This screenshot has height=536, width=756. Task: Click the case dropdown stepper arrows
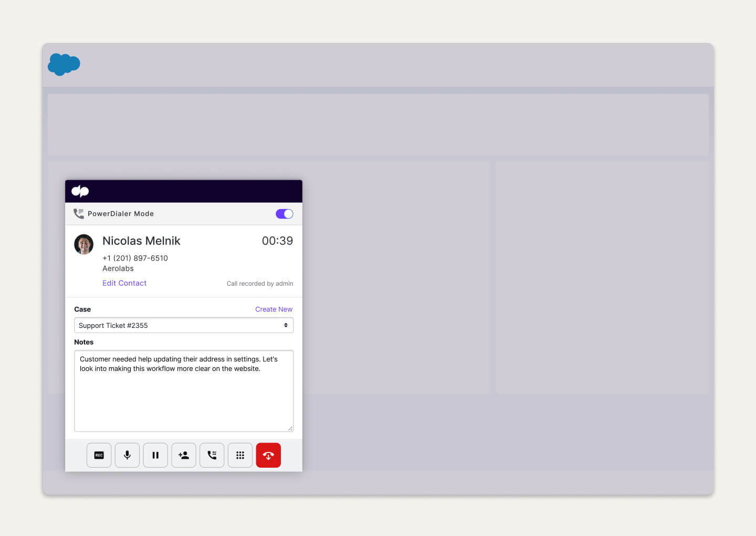pos(287,325)
